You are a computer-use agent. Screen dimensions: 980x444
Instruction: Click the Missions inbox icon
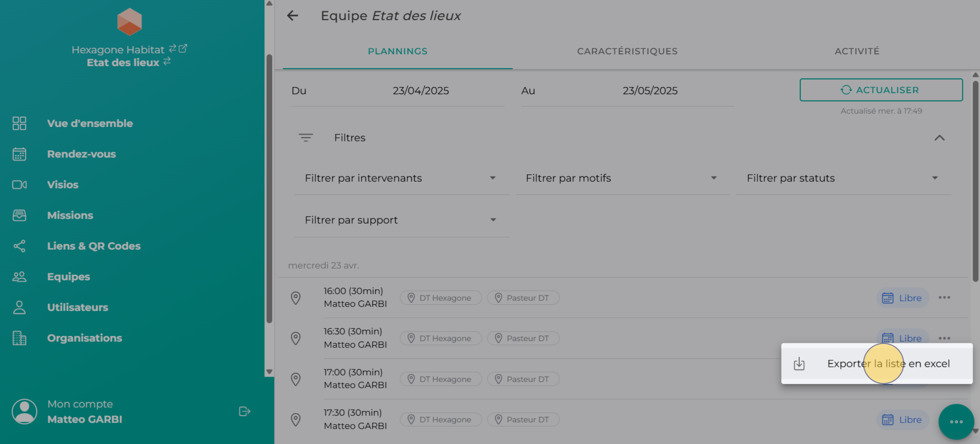(x=19, y=216)
